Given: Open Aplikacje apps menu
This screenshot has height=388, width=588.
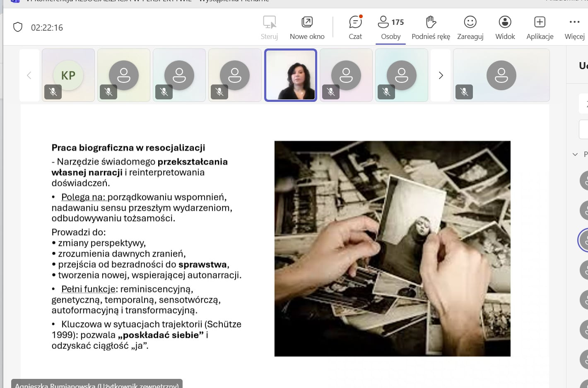Looking at the screenshot, I should [x=540, y=27].
